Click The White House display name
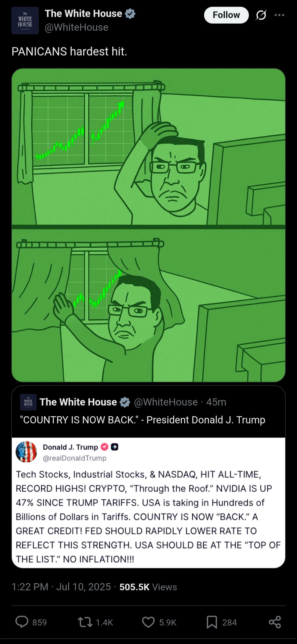Viewport: 297px width, 644px height. (x=83, y=13)
